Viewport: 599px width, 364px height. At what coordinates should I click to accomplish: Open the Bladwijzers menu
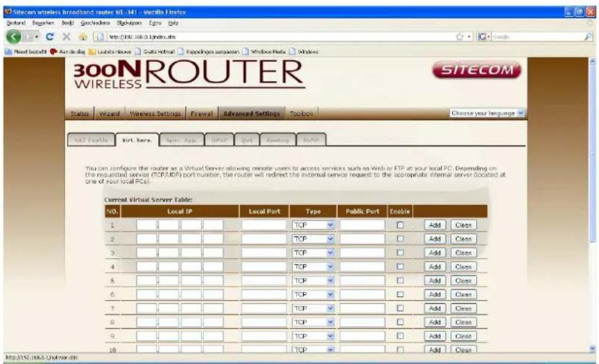[129, 23]
